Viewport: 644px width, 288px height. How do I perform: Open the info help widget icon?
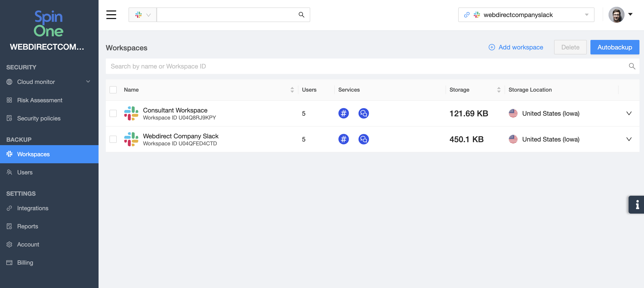tap(637, 204)
